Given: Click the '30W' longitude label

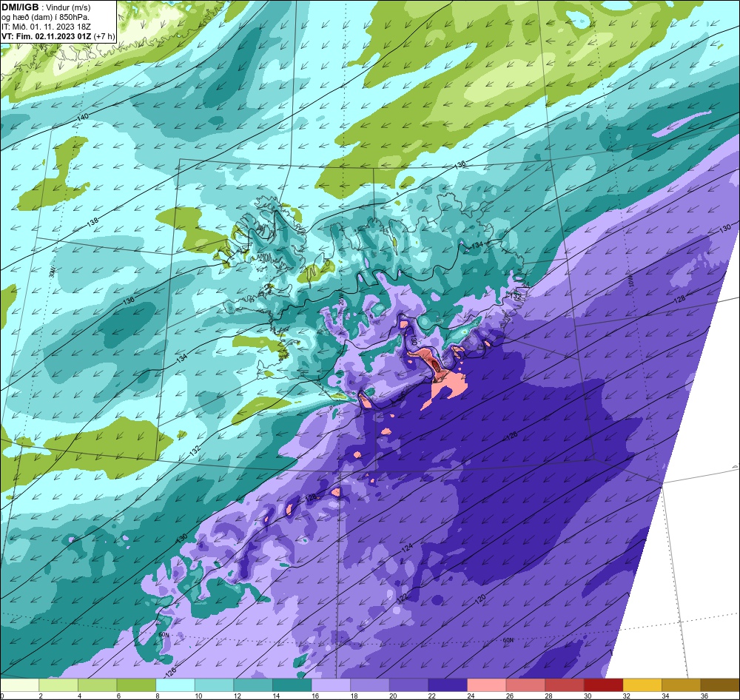Looking at the screenshot, I should click(x=52, y=272).
